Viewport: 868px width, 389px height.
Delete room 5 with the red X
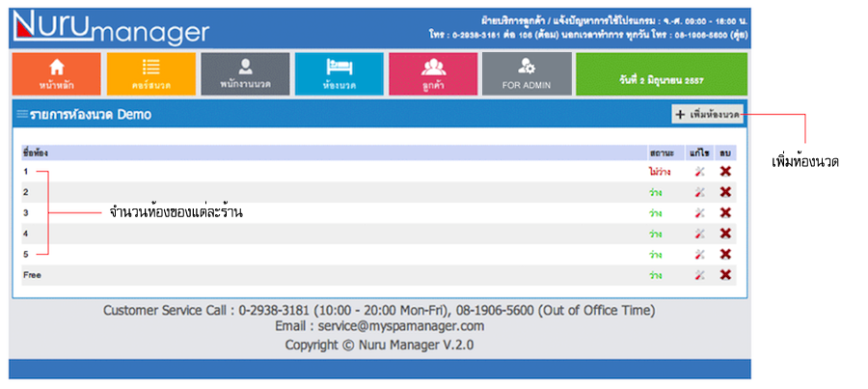[725, 254]
